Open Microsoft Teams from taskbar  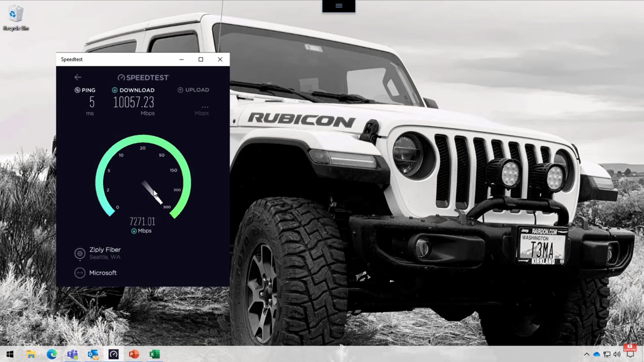click(72, 354)
